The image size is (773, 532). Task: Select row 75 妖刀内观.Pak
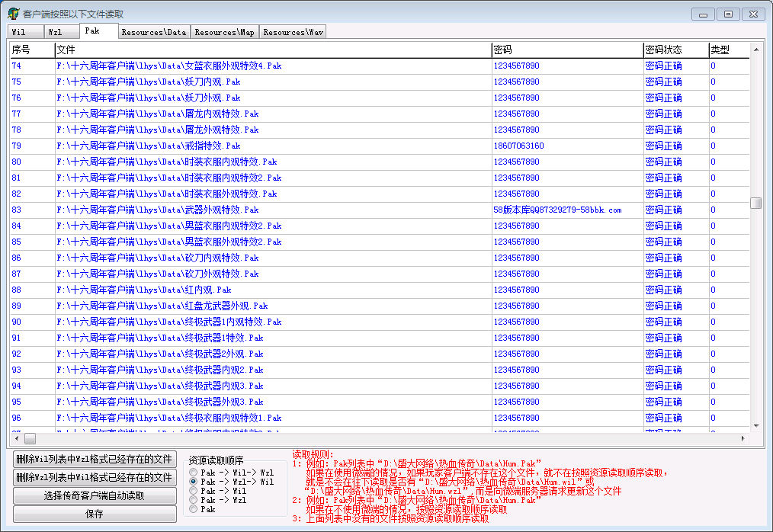379,82
